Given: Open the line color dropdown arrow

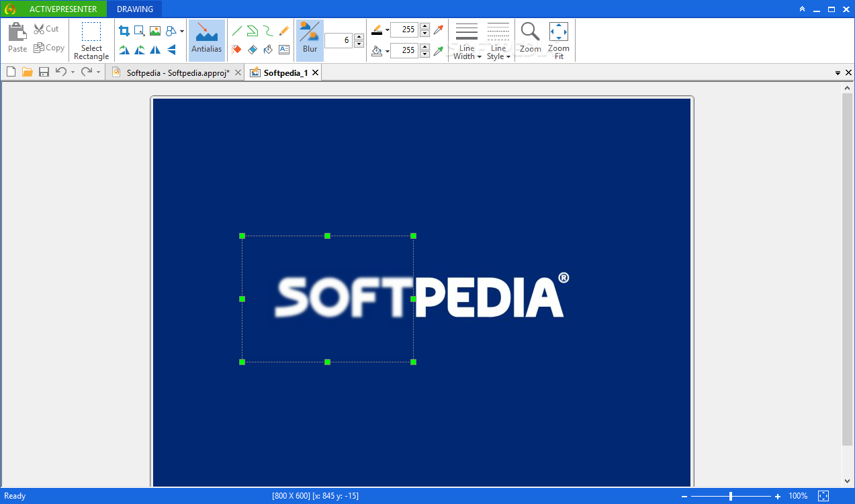Looking at the screenshot, I should pos(388,30).
